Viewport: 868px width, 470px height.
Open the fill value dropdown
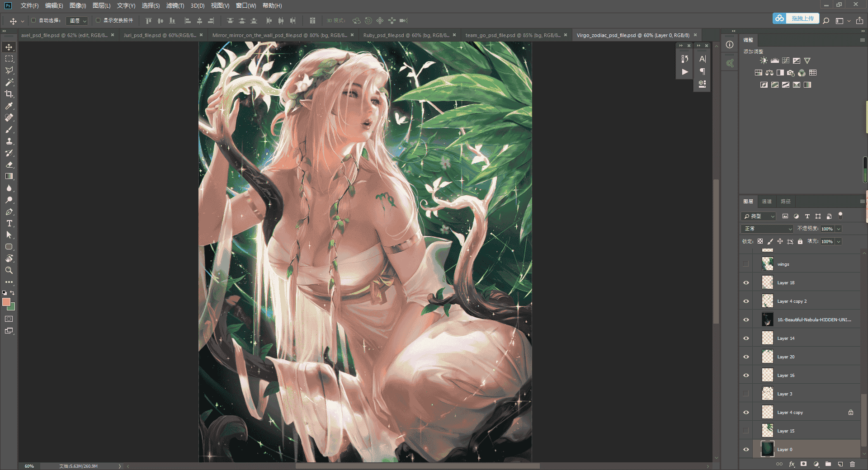[x=839, y=241]
